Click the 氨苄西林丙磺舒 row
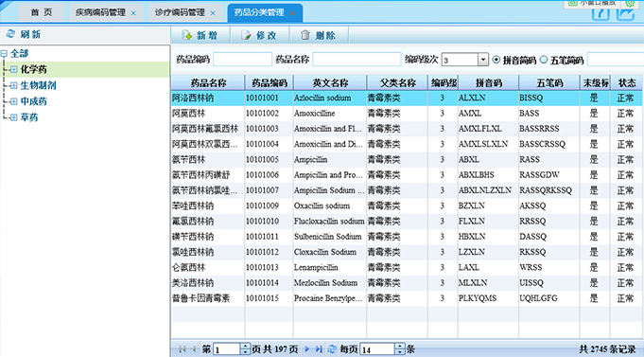This screenshot has width=644, height=357. (x=407, y=175)
